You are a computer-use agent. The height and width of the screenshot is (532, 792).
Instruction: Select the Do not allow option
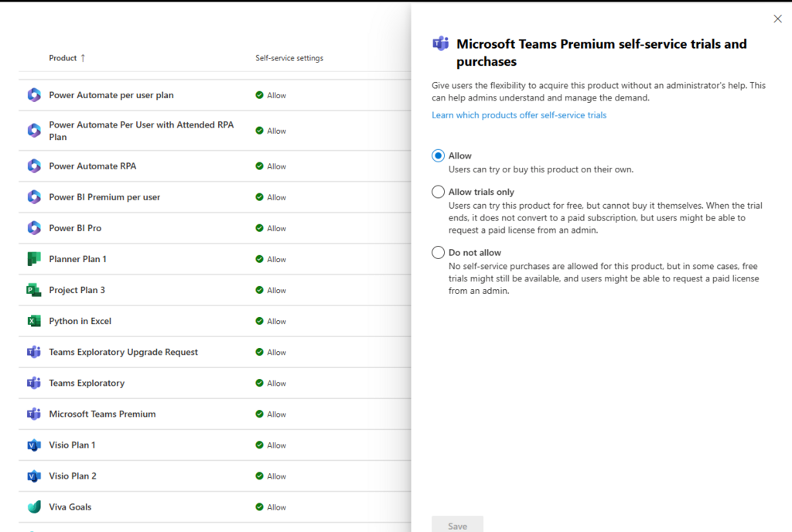pyautogui.click(x=439, y=253)
